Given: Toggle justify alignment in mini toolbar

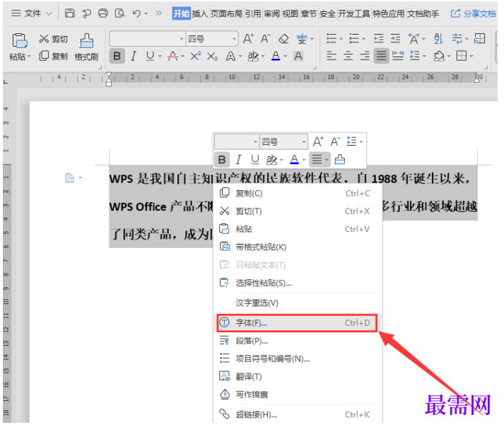Looking at the screenshot, I should [317, 160].
